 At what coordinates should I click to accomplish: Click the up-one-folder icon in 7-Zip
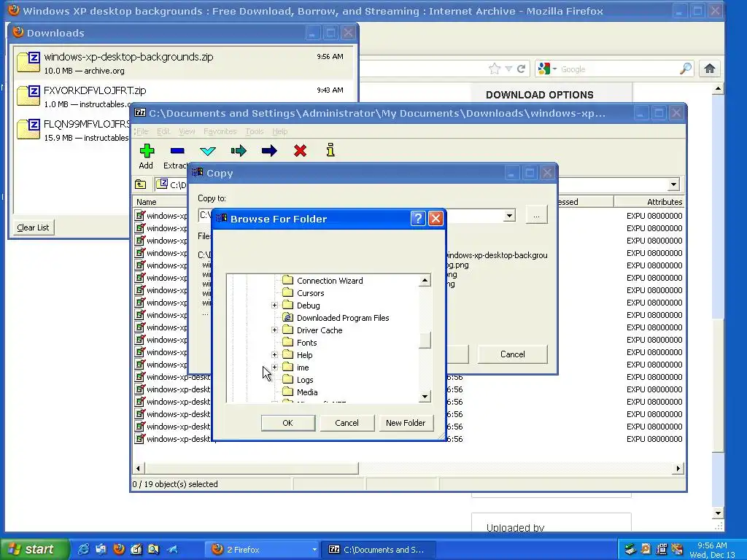[x=141, y=184]
